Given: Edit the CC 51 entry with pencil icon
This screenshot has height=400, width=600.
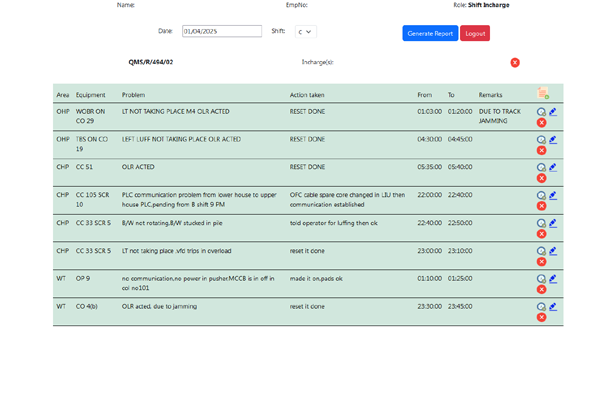Looking at the screenshot, I should (553, 167).
